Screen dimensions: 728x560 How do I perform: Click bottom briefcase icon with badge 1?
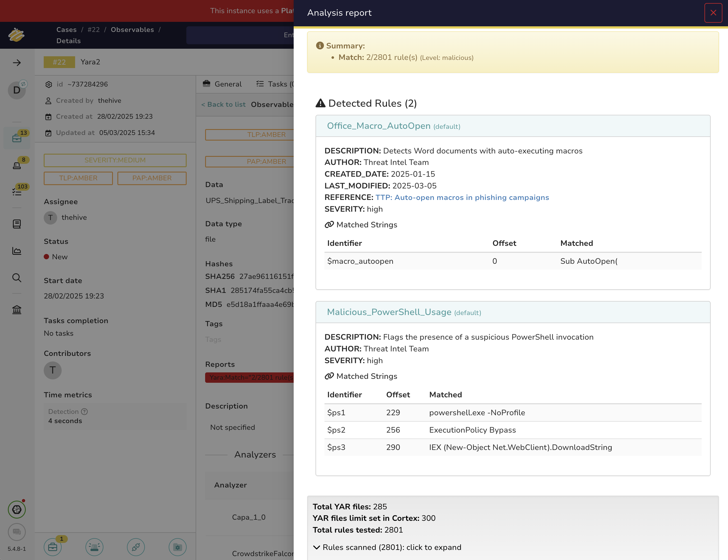tap(53, 547)
